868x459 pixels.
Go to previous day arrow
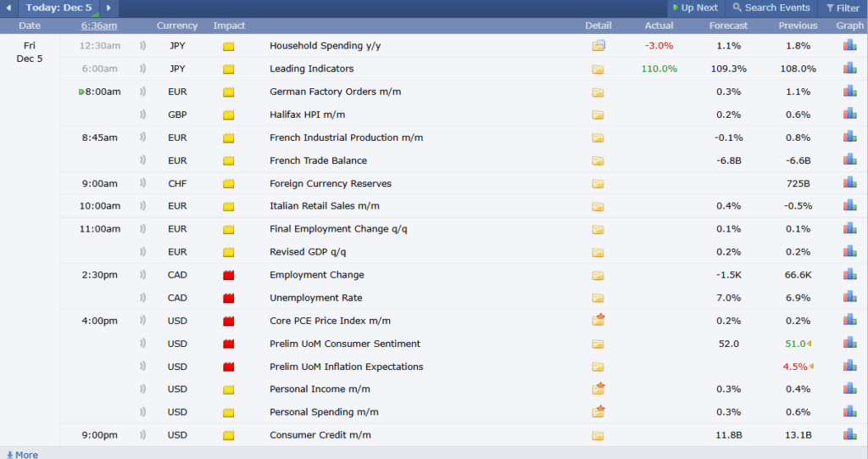click(8, 8)
